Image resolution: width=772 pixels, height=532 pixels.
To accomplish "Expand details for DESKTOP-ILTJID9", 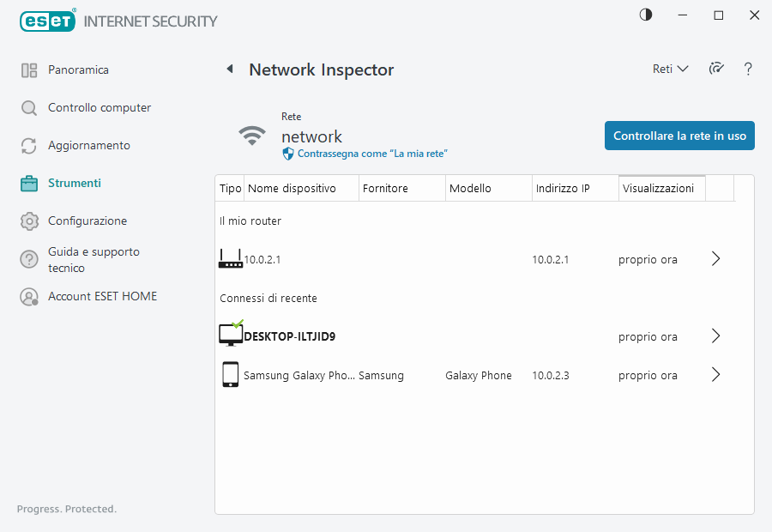I will click(x=715, y=336).
